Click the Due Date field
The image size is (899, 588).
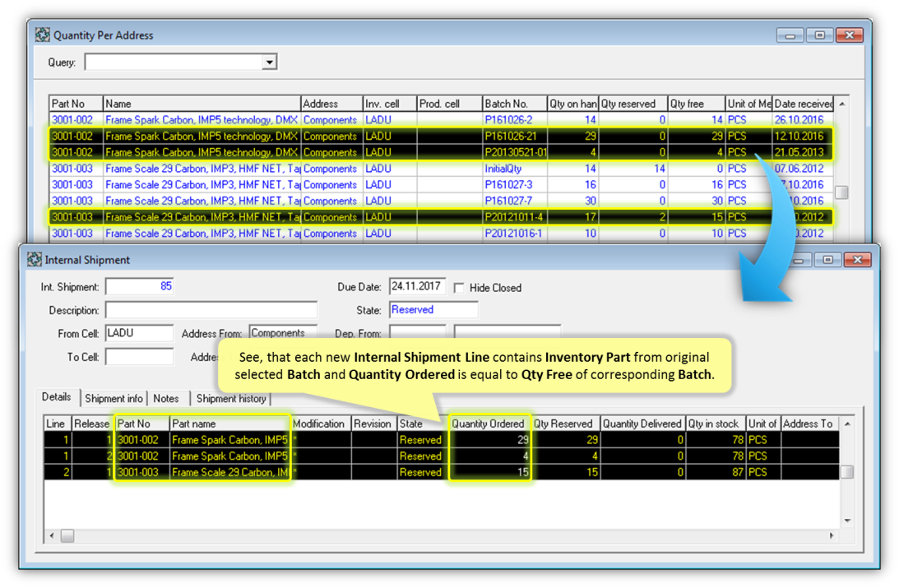417,287
